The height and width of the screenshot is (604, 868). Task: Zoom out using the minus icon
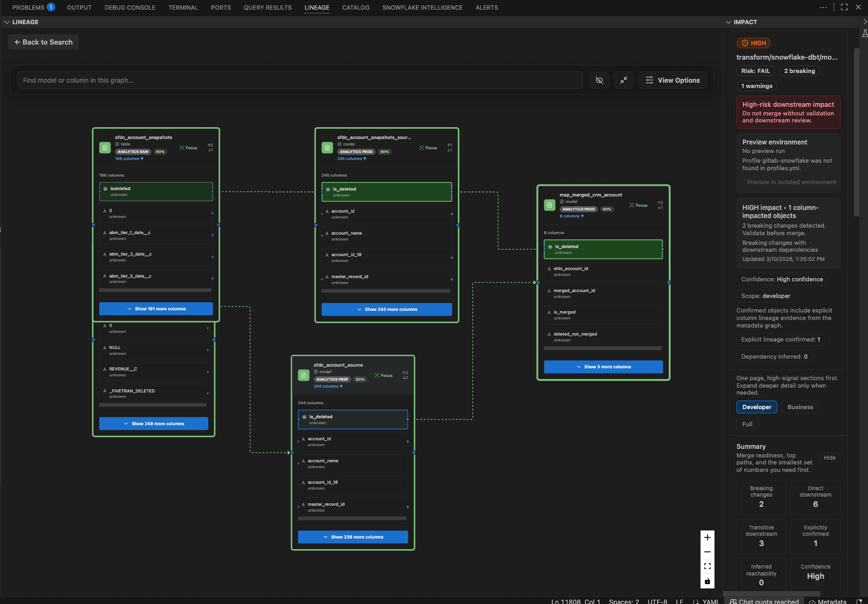(x=707, y=551)
